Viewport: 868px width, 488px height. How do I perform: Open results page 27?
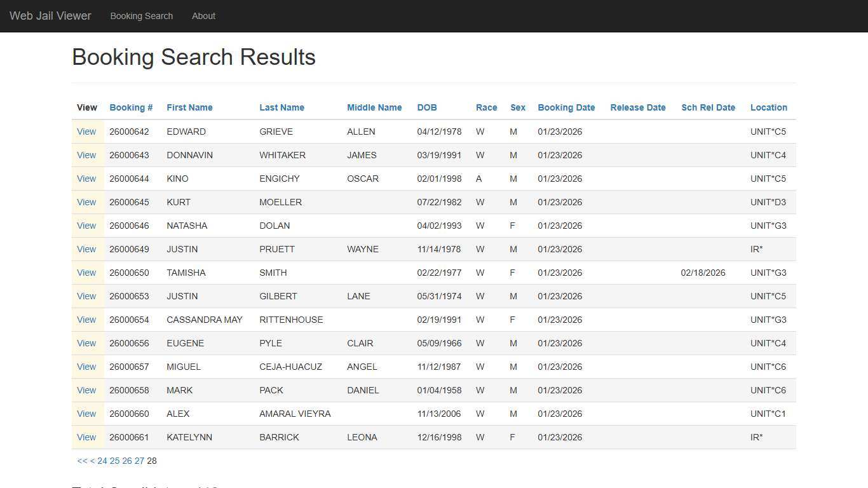pos(139,461)
